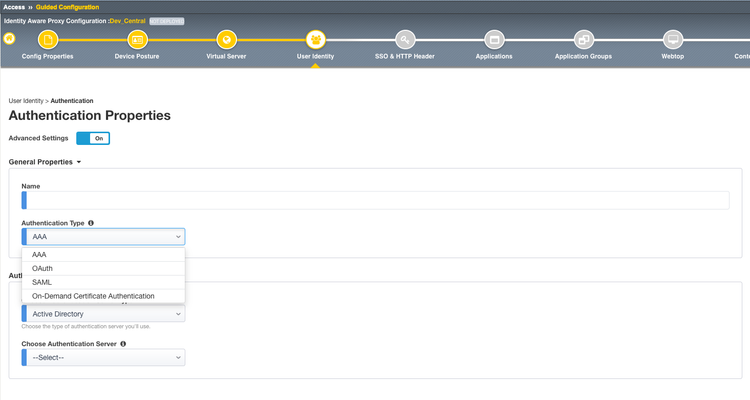Click Dev_Central configuration name
This screenshot has height=400, width=750.
point(127,21)
